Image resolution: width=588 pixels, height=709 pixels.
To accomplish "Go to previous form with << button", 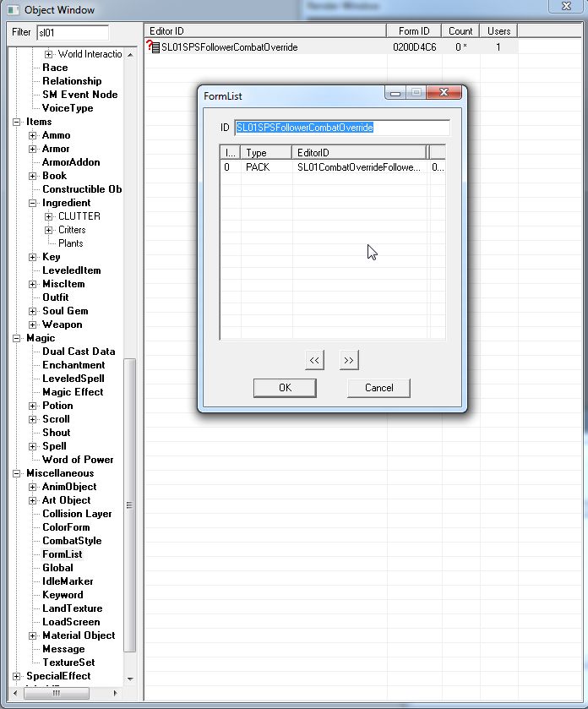I will tap(314, 360).
